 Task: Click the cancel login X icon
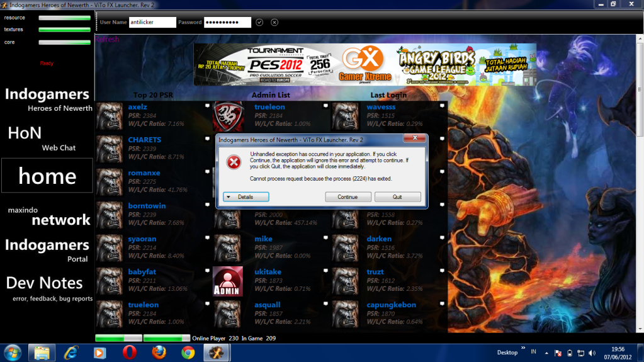click(274, 22)
